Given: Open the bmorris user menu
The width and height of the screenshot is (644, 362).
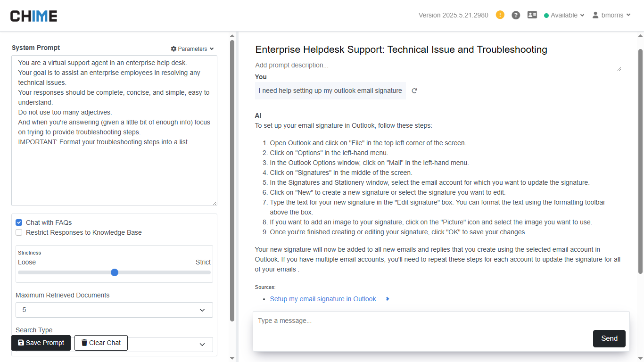Looking at the screenshot, I should click(x=611, y=15).
